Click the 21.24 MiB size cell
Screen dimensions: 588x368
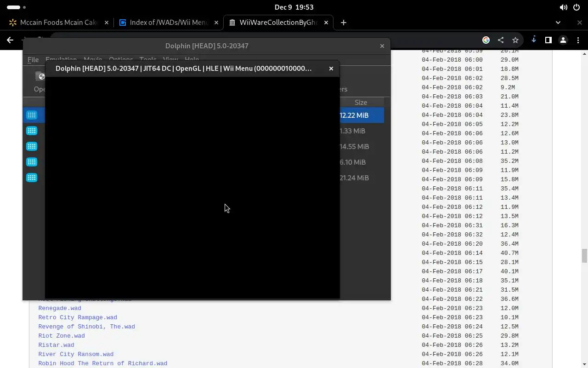pyautogui.click(x=354, y=178)
